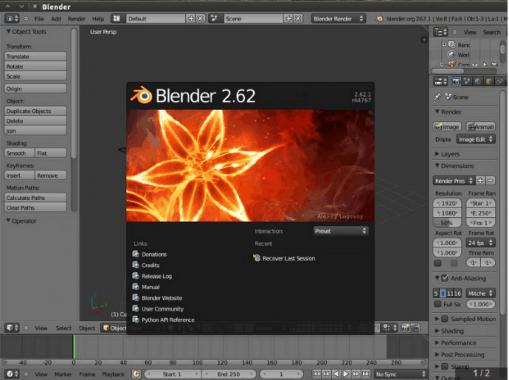Add a new screen layout with plus
509x380 pixels.
[x=190, y=19]
